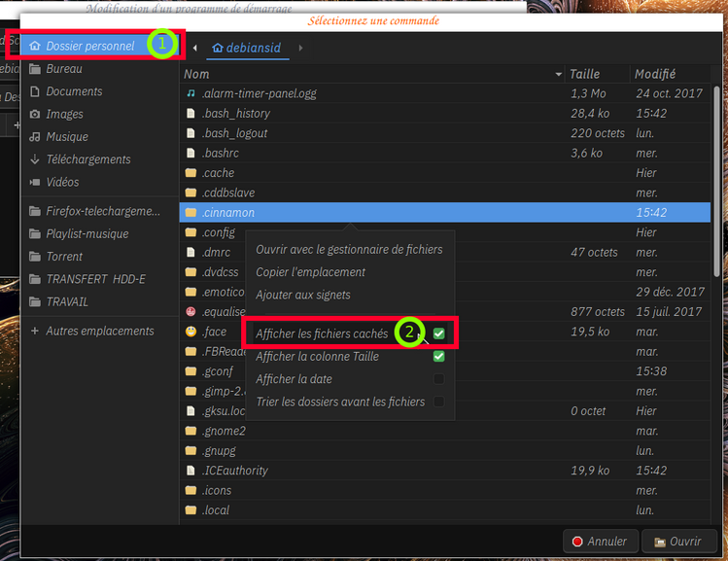728x561 pixels.
Task: Click the .cache folder icon
Action: 191,173
